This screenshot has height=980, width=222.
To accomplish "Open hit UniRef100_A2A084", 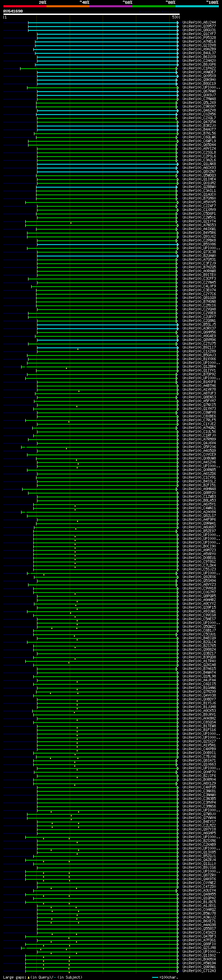I will tap(199, 512).
